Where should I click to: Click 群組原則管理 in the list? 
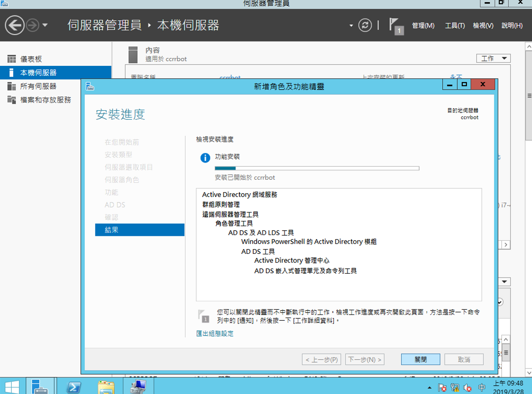point(221,205)
